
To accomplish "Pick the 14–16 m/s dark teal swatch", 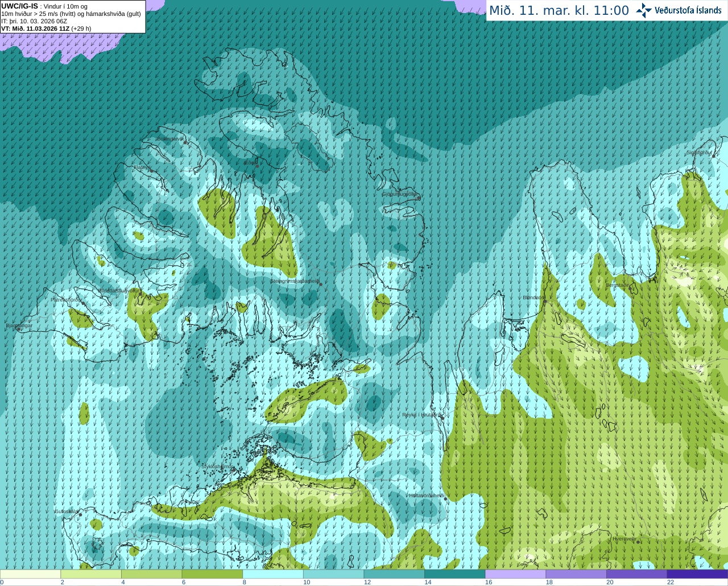I will (x=455, y=574).
